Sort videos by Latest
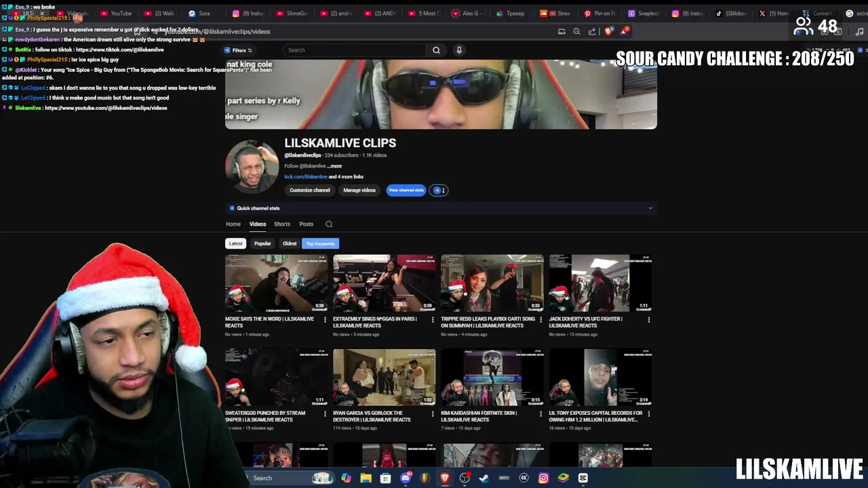868x488 pixels. coord(235,243)
